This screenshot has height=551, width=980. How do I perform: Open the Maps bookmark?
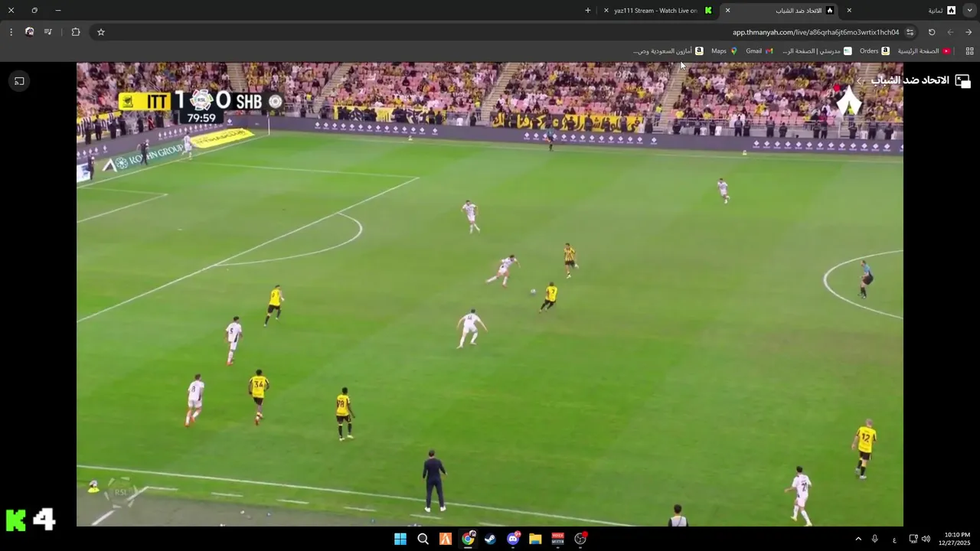tap(724, 51)
